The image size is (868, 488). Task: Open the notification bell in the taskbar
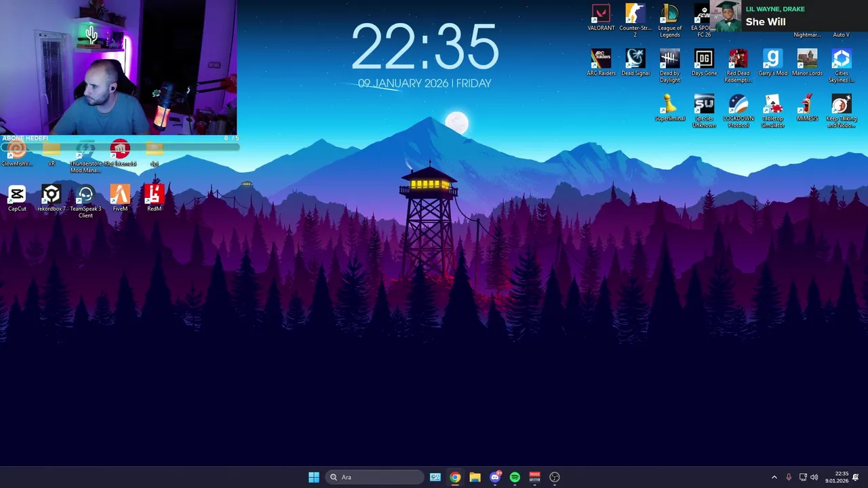point(856,477)
